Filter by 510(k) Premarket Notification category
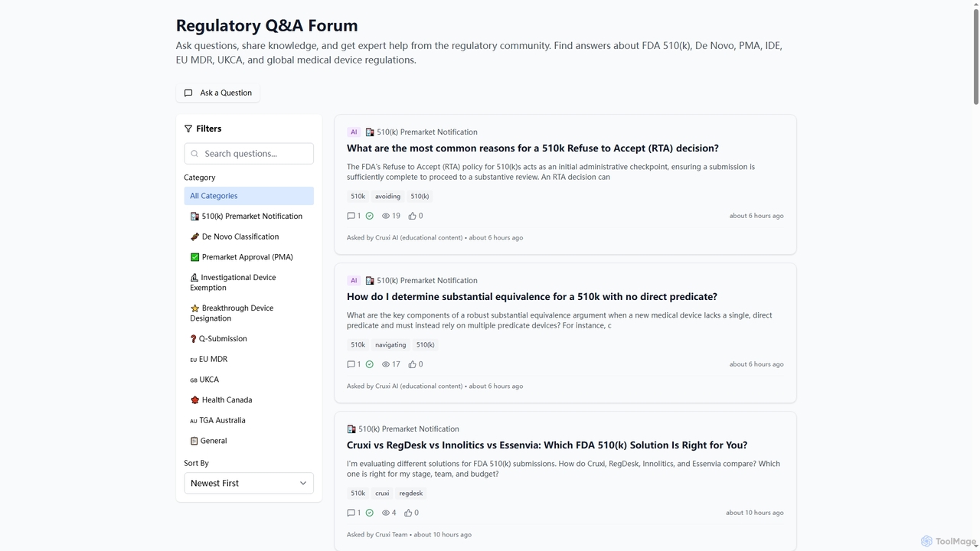 [249, 216]
